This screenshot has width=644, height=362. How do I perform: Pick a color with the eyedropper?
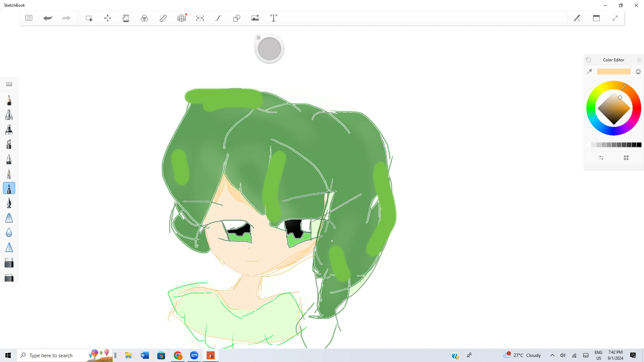click(590, 71)
